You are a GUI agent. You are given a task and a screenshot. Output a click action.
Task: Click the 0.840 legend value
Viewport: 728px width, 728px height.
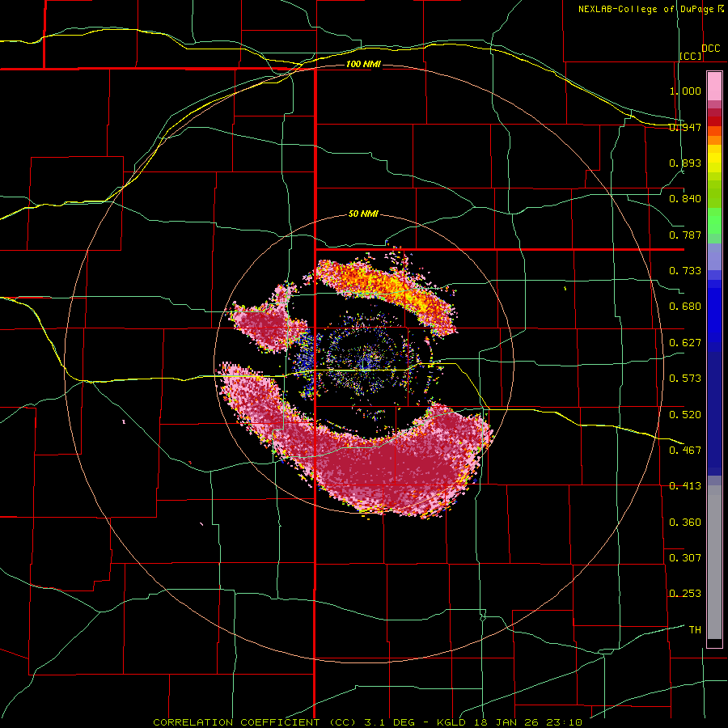pos(685,199)
